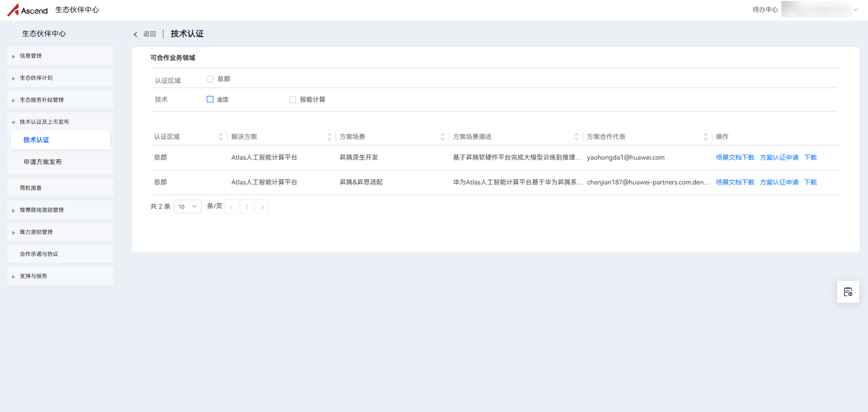868x412 pixels.
Task: Open user account dropdown arrow
Action: coord(855,10)
